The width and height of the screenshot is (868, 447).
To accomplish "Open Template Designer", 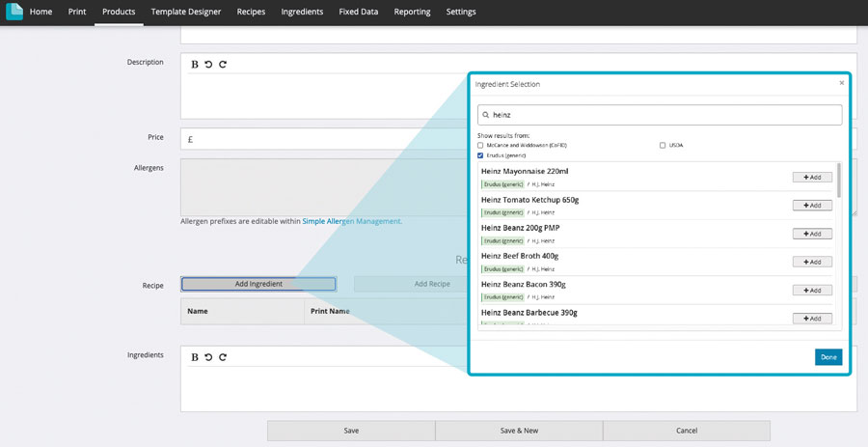I will (186, 12).
